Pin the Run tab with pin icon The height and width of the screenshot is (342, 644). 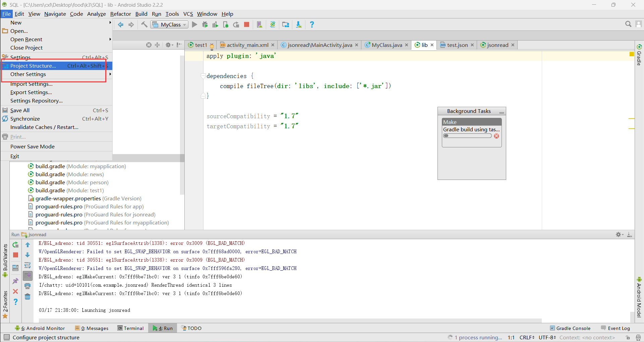(x=15, y=281)
